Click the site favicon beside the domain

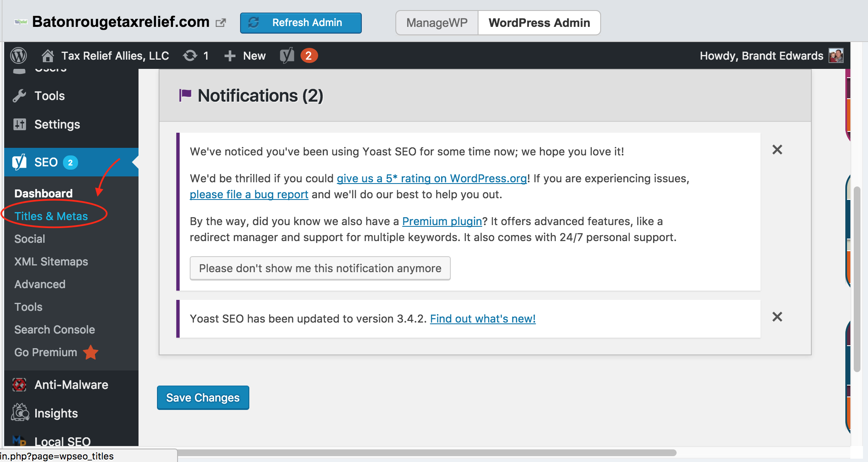point(21,22)
